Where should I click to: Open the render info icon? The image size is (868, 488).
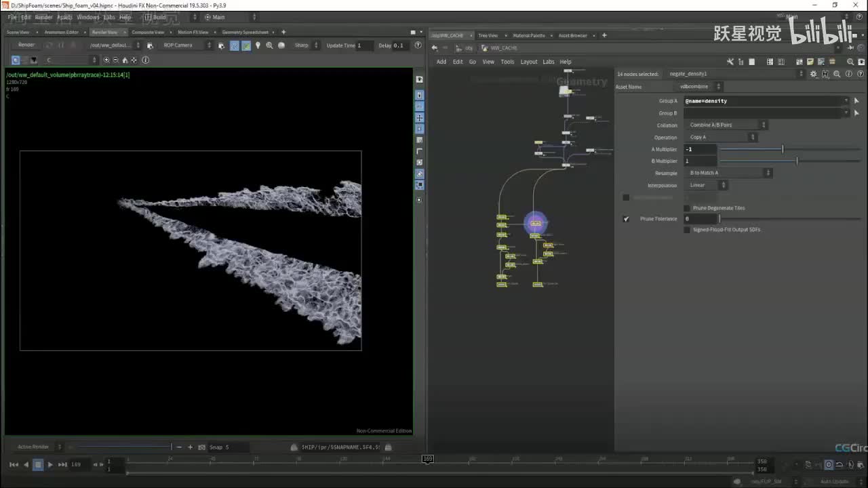coord(145,60)
